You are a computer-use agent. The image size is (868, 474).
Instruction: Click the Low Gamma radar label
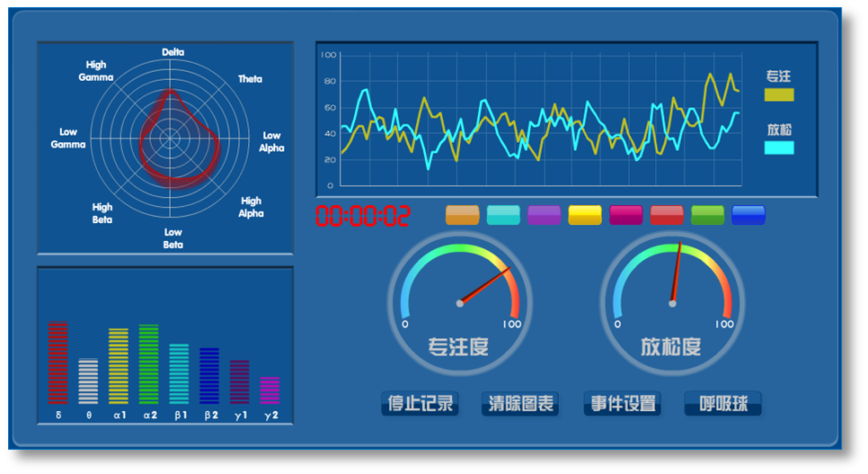[68, 138]
